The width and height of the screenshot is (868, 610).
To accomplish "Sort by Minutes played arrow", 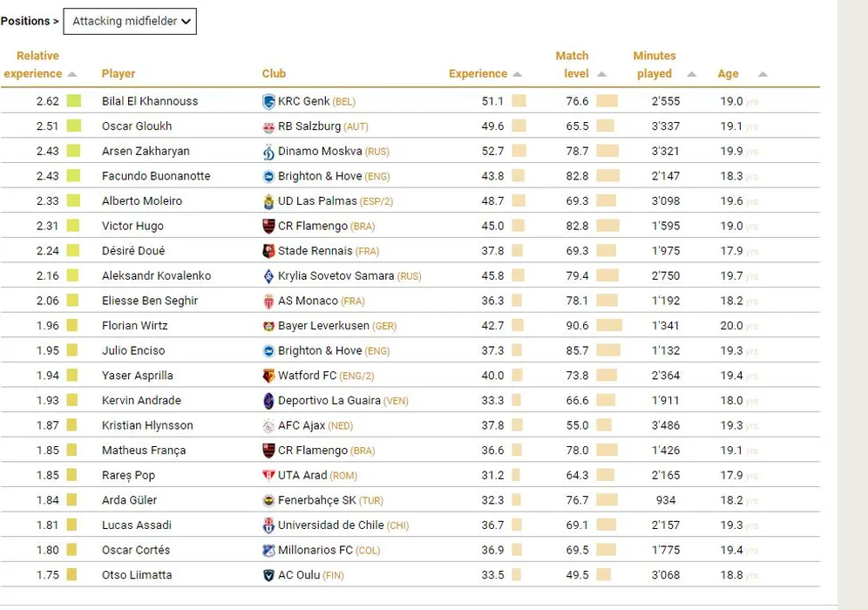I will tap(692, 75).
